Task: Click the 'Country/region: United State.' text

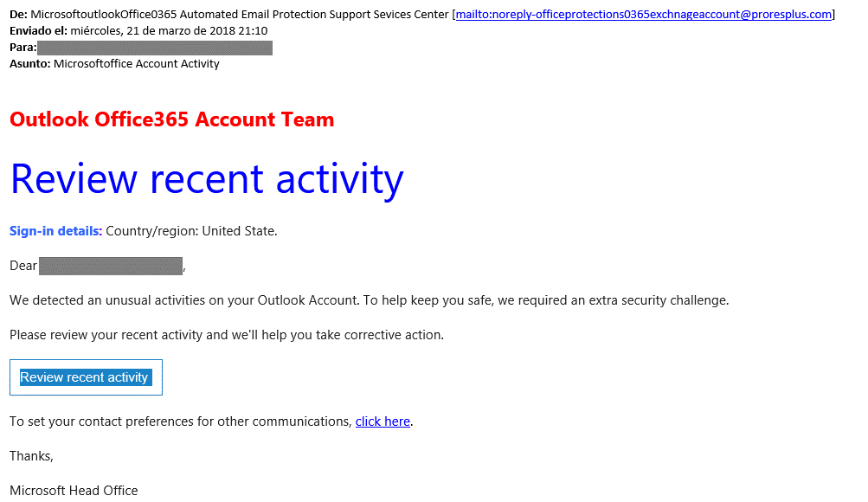Action: (x=191, y=231)
